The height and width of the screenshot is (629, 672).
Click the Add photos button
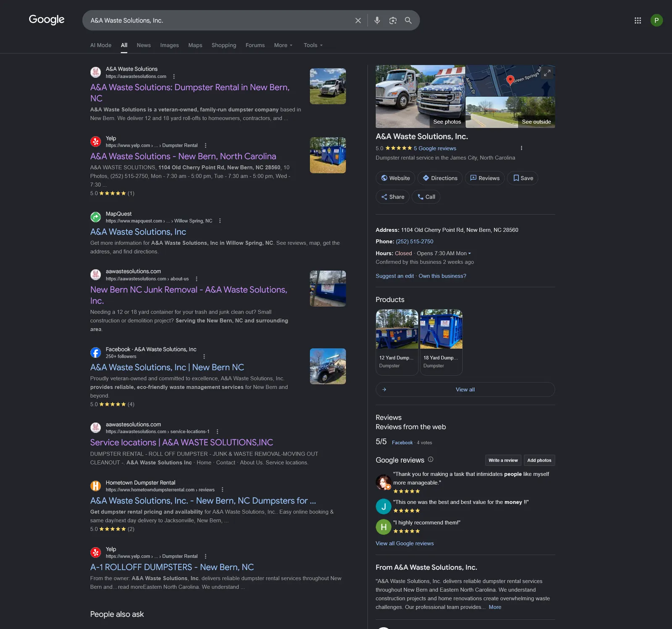click(x=539, y=460)
